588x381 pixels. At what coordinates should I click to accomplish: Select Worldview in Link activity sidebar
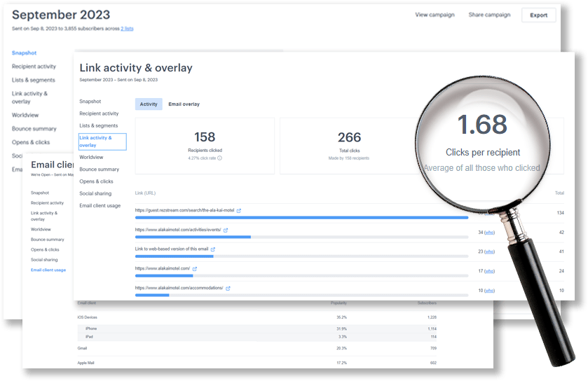click(x=91, y=158)
